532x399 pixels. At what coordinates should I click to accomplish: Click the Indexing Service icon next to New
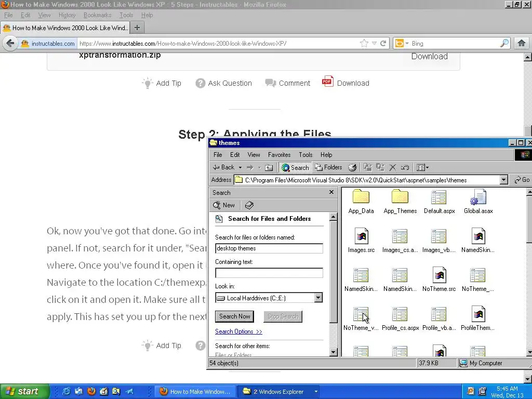[249, 205]
